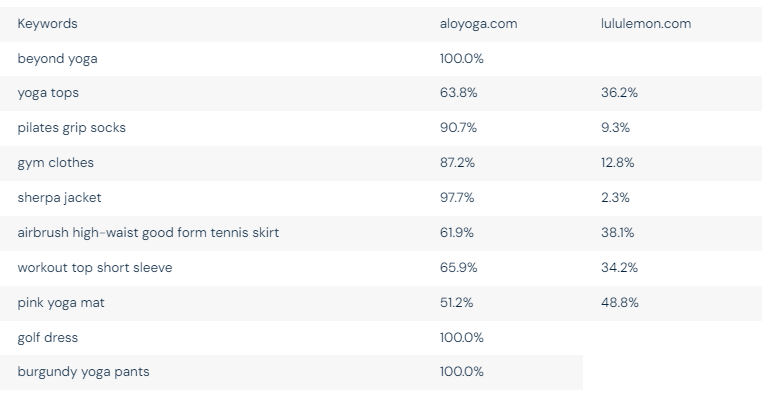
Task: Click the Keywords column header
Action: (47, 24)
